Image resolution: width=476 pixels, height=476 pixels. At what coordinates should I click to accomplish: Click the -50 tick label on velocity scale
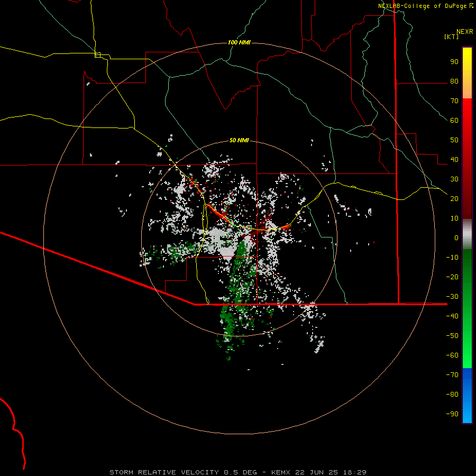pyautogui.click(x=452, y=336)
